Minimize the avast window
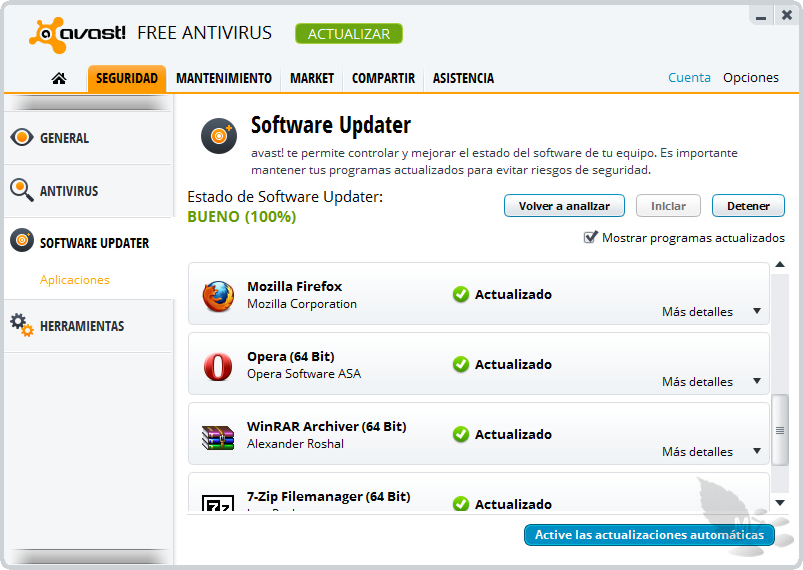This screenshot has width=803, height=570. pos(761,16)
